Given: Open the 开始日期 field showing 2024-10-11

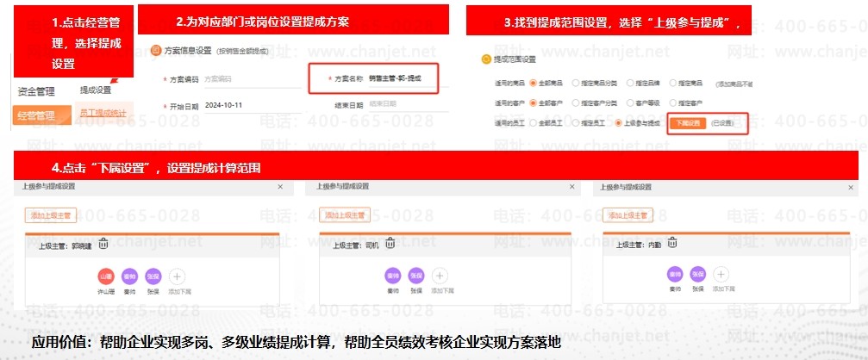Looking at the screenshot, I should pos(226,105).
